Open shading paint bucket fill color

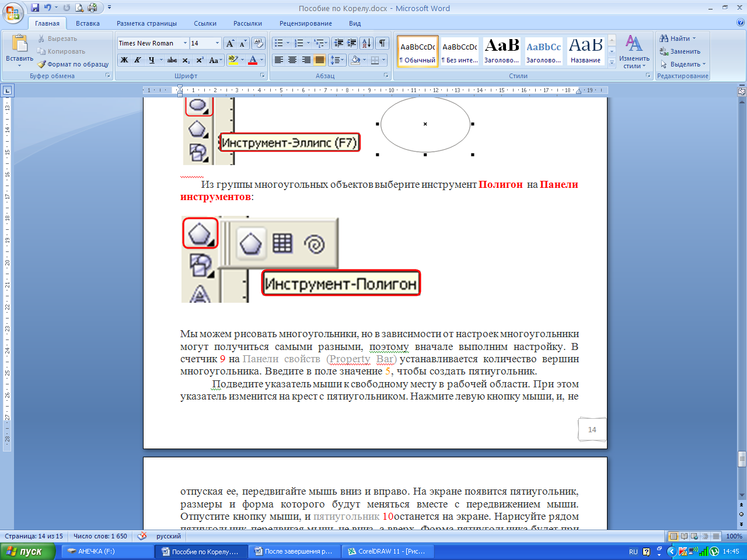point(355,60)
